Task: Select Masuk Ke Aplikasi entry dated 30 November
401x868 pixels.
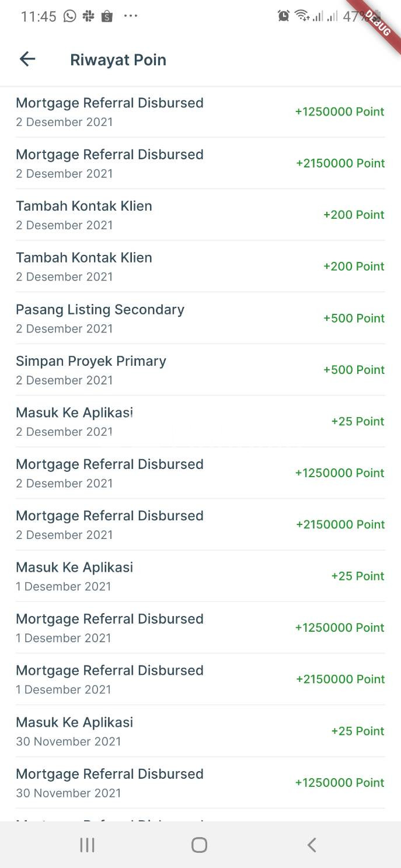Action: tap(200, 731)
